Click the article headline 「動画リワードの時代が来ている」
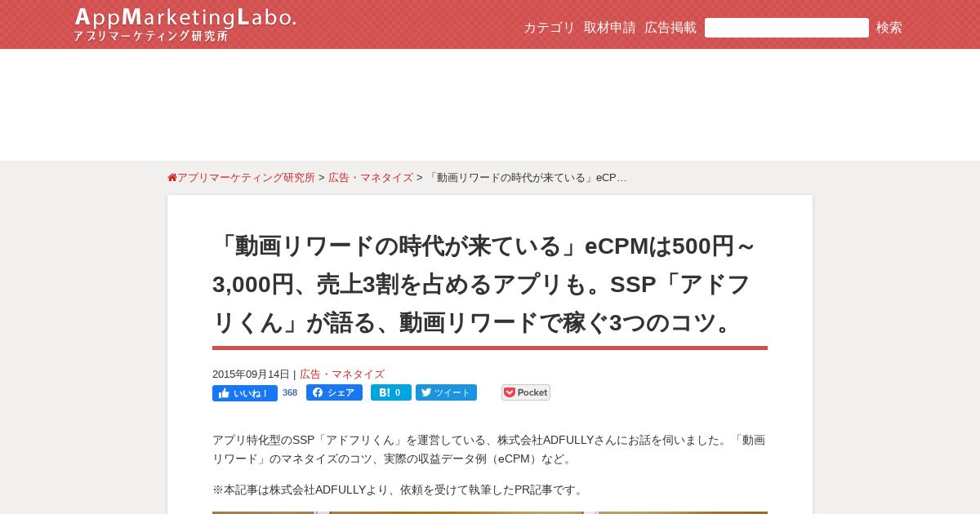 click(x=490, y=284)
